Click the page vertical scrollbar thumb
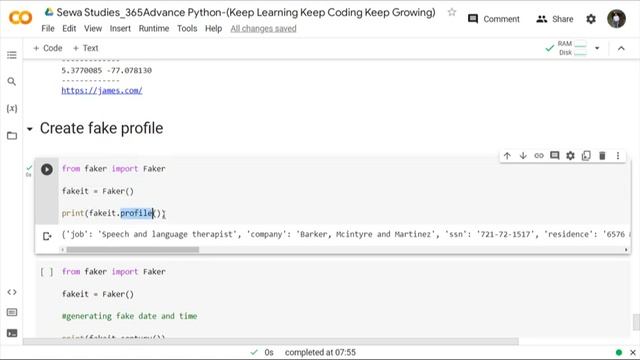This screenshot has width=640, height=360. [636, 322]
